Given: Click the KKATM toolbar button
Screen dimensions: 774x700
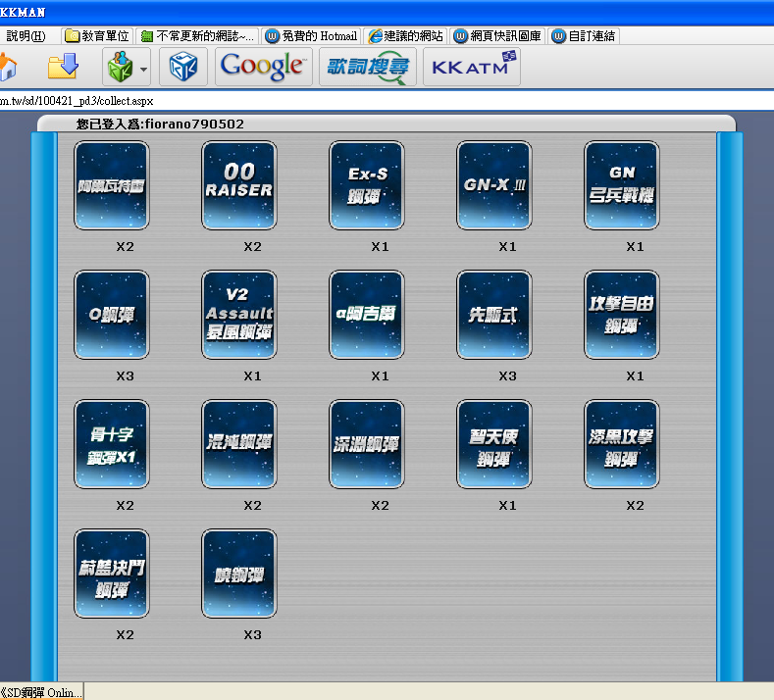Looking at the screenshot, I should tap(472, 67).
